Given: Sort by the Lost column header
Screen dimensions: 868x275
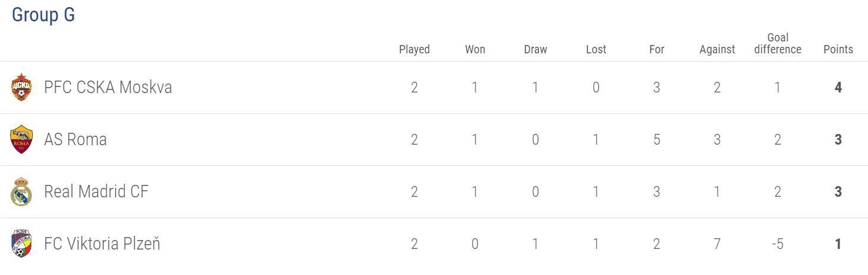Looking at the screenshot, I should tap(596, 49).
